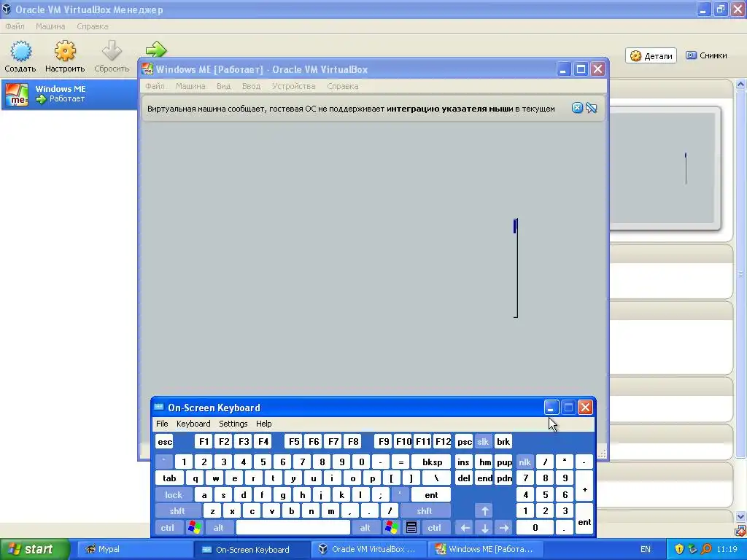Toggle the left shft key
Viewport: 747px width, 560px height.
177,511
